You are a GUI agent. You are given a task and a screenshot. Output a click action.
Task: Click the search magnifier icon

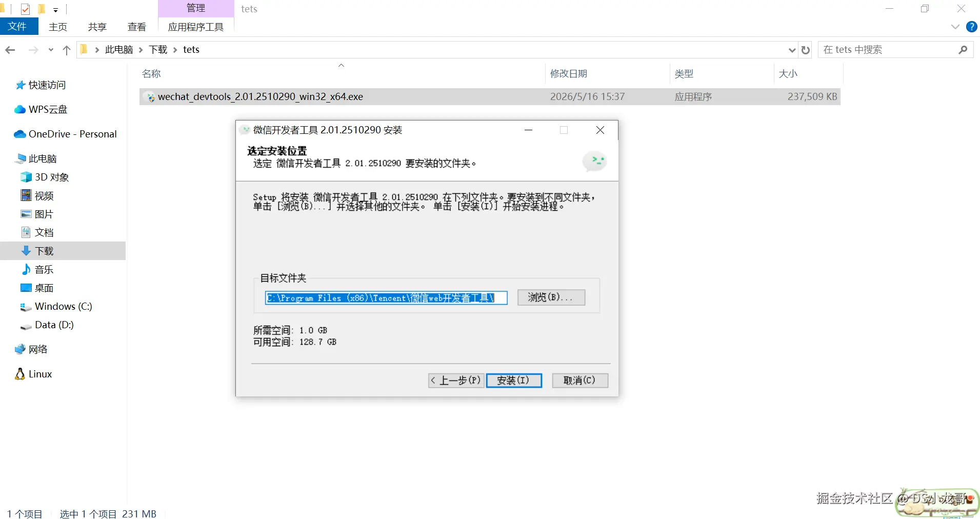(x=963, y=50)
